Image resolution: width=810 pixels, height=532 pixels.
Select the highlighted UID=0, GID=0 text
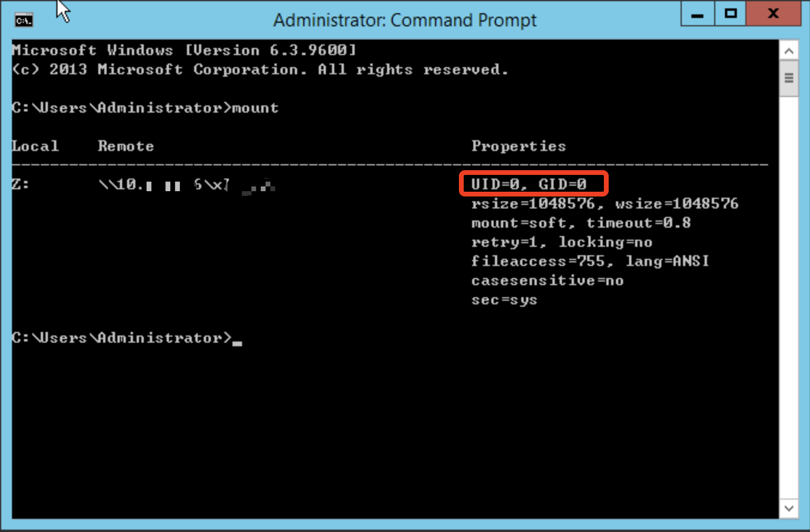point(533,183)
